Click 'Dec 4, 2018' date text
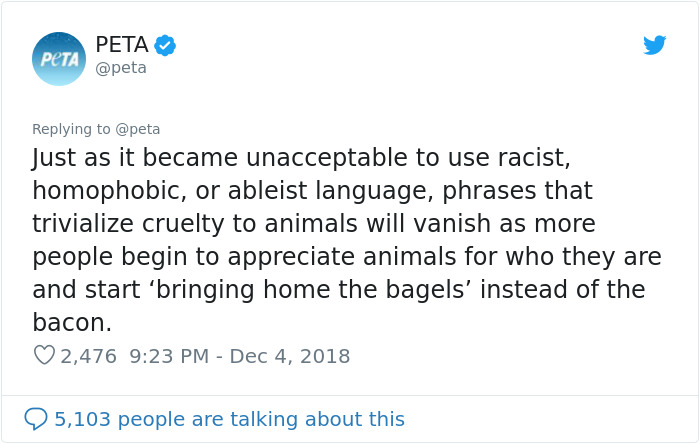 [x=290, y=356]
